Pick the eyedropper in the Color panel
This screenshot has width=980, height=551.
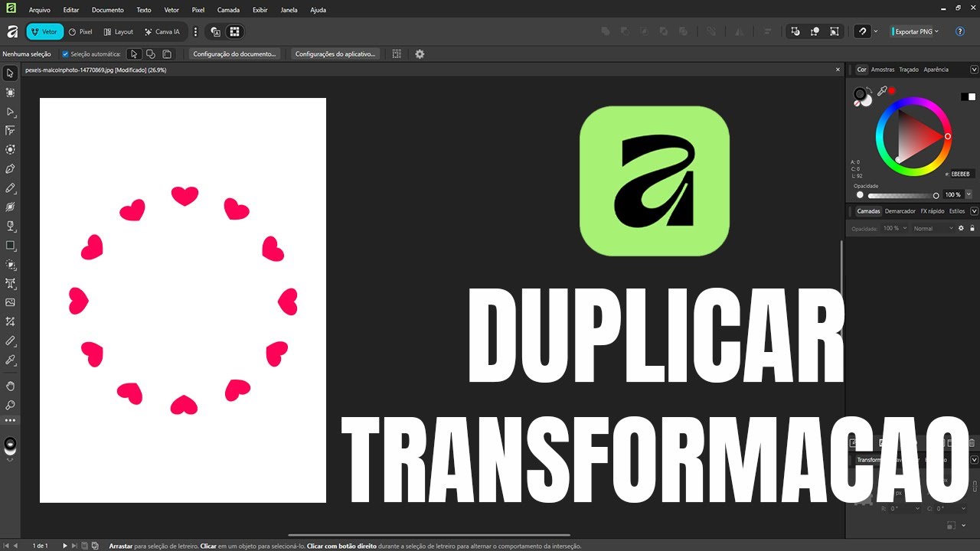[882, 91]
